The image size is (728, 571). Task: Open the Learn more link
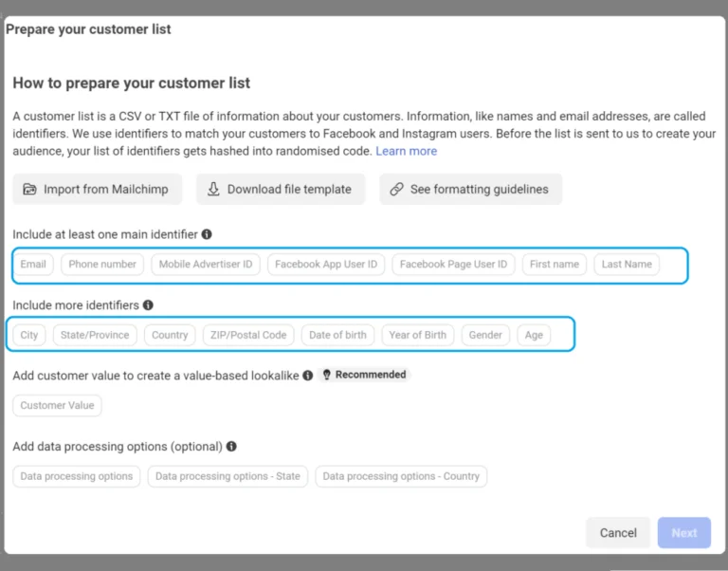click(406, 151)
